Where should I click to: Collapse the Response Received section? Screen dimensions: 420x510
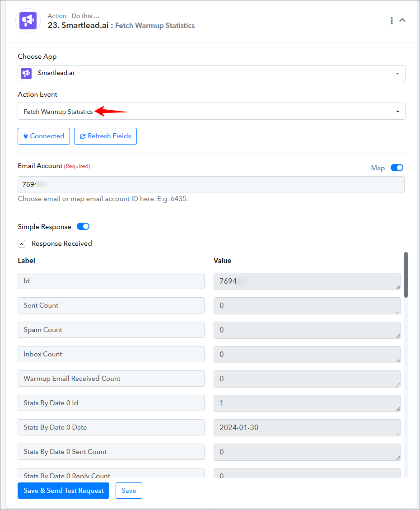[x=22, y=243]
